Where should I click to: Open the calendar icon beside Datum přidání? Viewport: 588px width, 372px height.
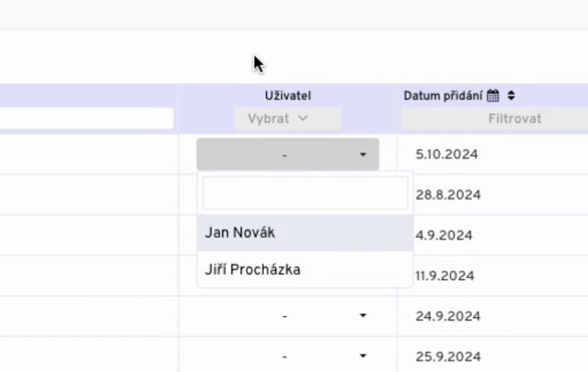tap(493, 96)
